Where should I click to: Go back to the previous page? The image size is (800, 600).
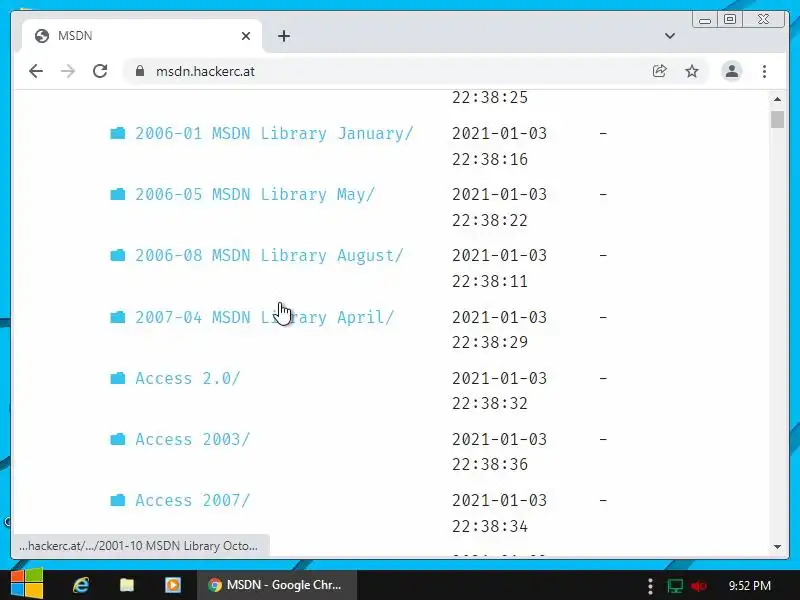point(36,71)
